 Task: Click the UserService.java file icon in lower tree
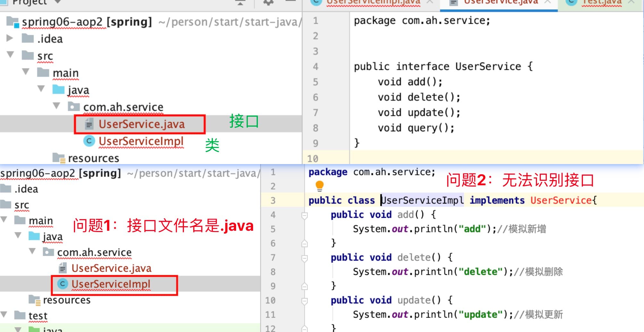63,268
